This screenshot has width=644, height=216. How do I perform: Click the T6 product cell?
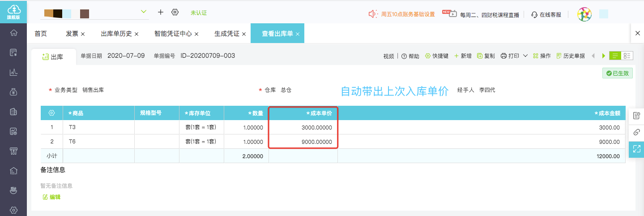coord(98,142)
